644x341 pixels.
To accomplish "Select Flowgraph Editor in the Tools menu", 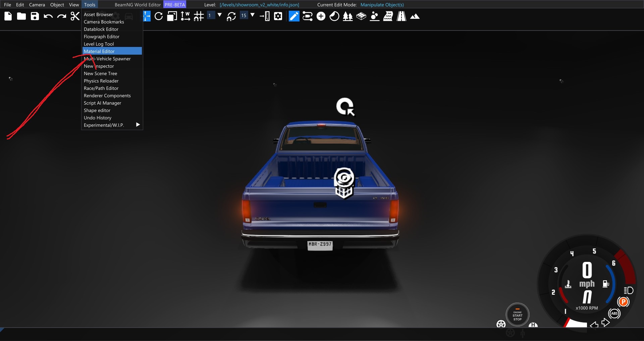I will click(x=112, y=37).
